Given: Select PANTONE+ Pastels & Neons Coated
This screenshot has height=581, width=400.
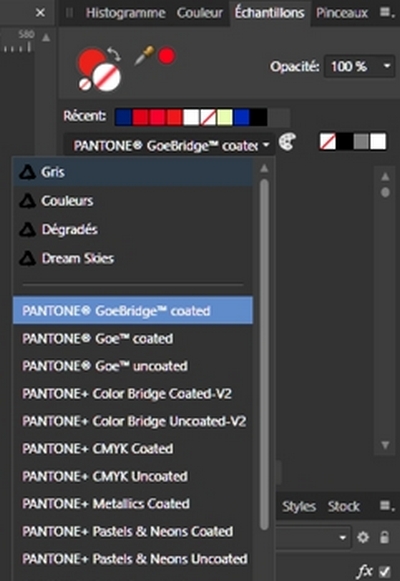Looking at the screenshot, I should [x=133, y=531].
